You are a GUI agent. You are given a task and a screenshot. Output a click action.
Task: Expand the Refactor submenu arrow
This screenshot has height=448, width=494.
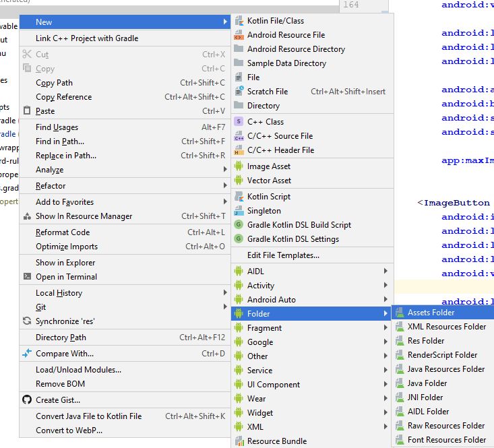coord(225,185)
